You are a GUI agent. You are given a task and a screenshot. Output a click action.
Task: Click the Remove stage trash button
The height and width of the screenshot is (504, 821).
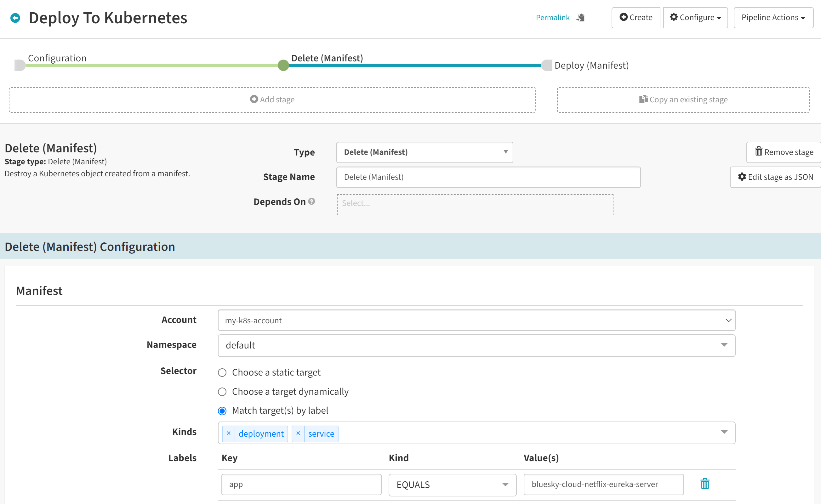pos(784,152)
